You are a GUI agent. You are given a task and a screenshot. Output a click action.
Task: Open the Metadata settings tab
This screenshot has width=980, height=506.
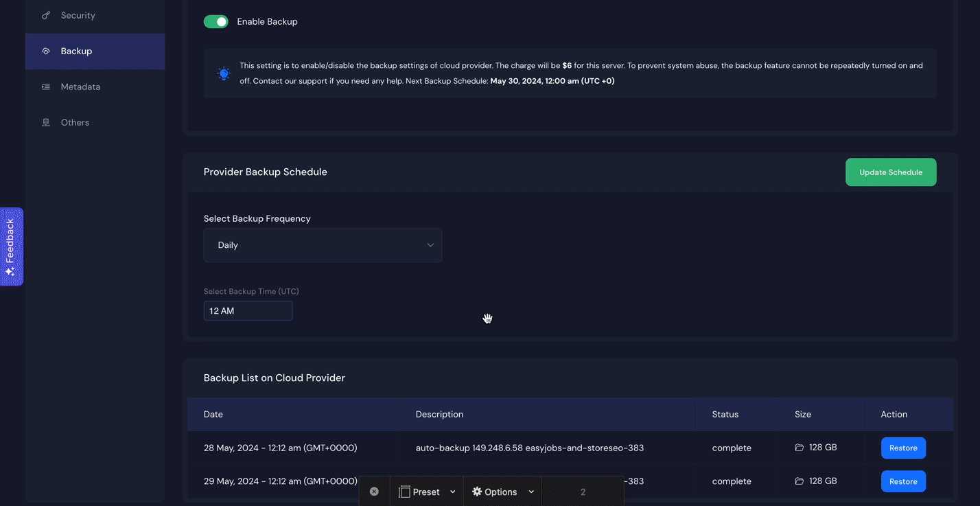click(80, 87)
